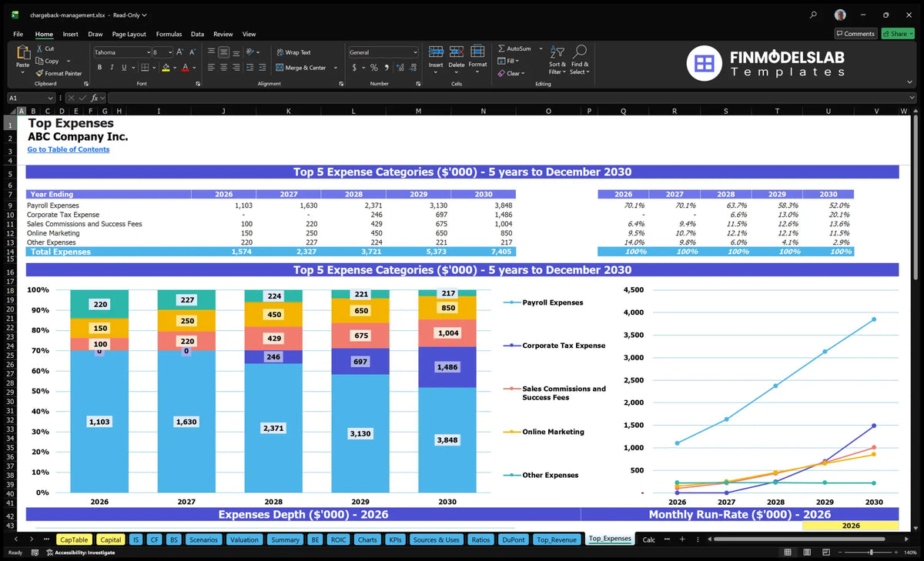Toggle Center horizontal alignment
Viewport: 924px width, 561px height.
tap(223, 68)
